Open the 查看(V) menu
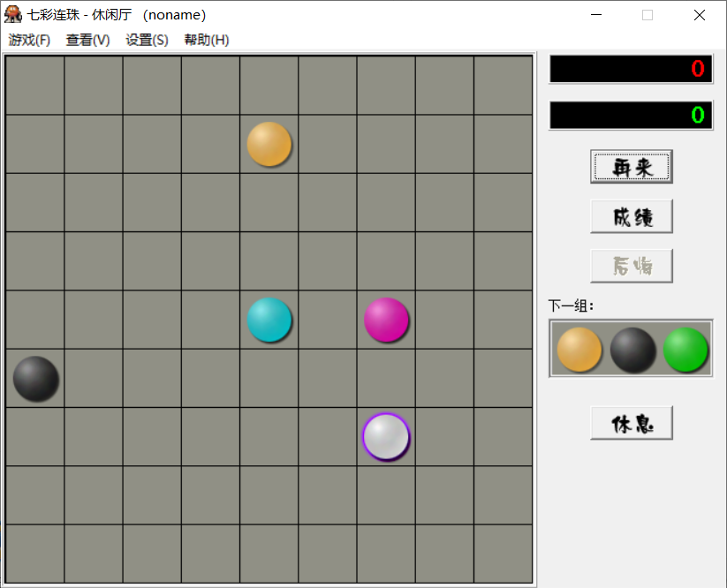727x588 pixels. tap(88, 40)
